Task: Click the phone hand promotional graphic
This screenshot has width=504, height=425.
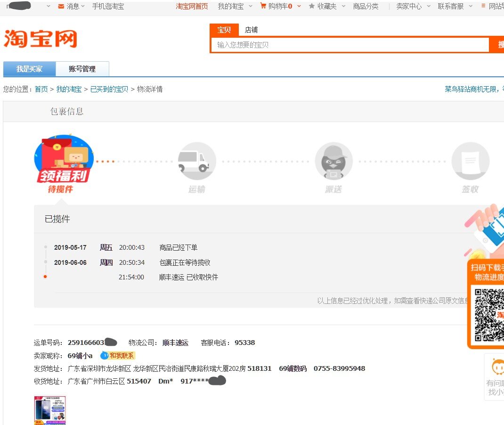Action: click(485, 230)
